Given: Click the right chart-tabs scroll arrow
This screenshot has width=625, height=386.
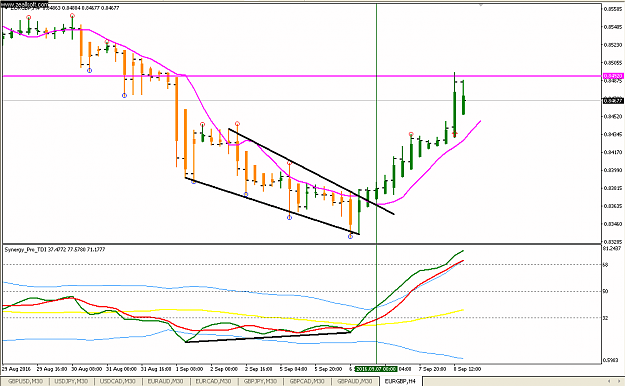Looking at the screenshot, I should point(620,381).
